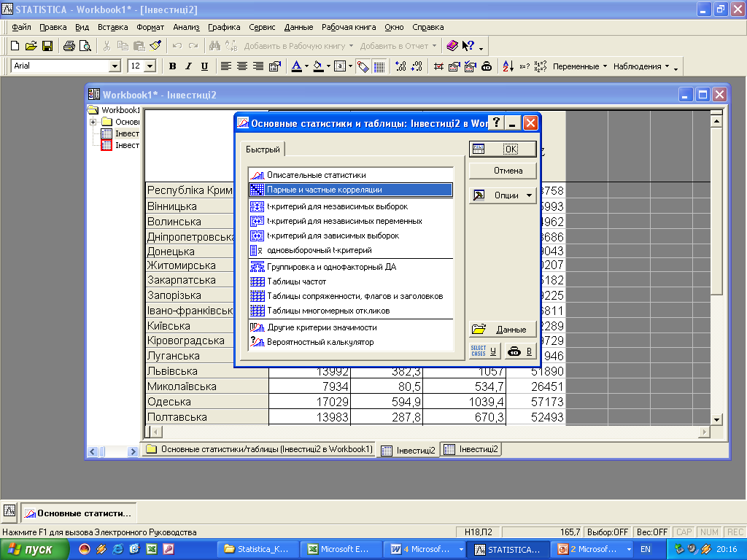Create a new document with toolbar icon
Viewport: 747px width, 560px height.
(x=15, y=46)
